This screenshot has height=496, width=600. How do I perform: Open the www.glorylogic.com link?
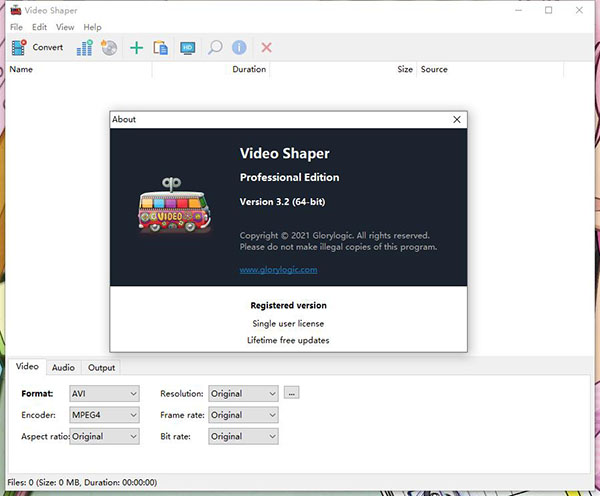pos(278,270)
